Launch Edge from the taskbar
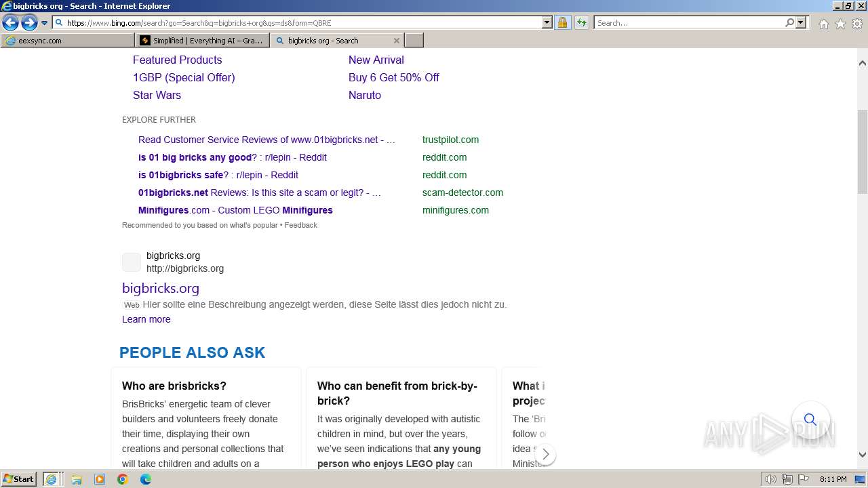868x488 pixels. coord(146,479)
